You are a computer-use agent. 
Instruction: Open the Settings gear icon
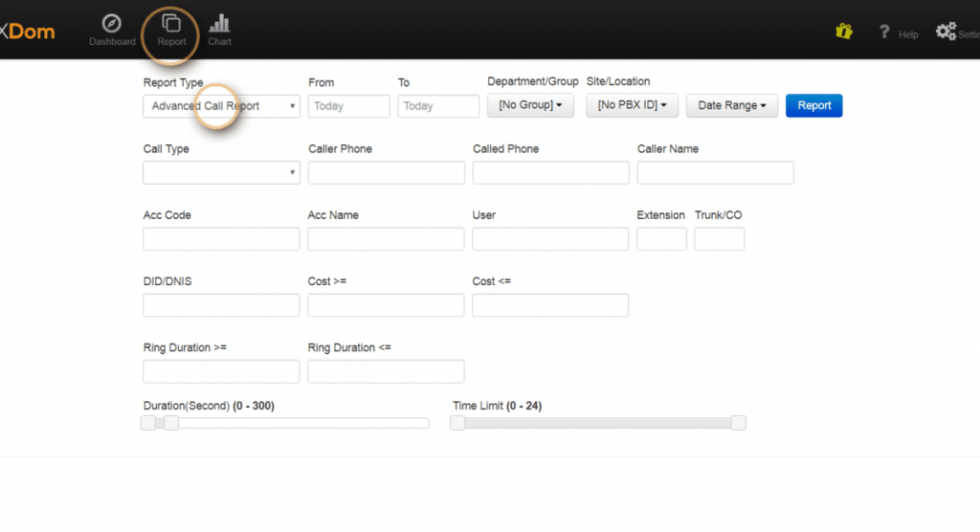point(946,32)
